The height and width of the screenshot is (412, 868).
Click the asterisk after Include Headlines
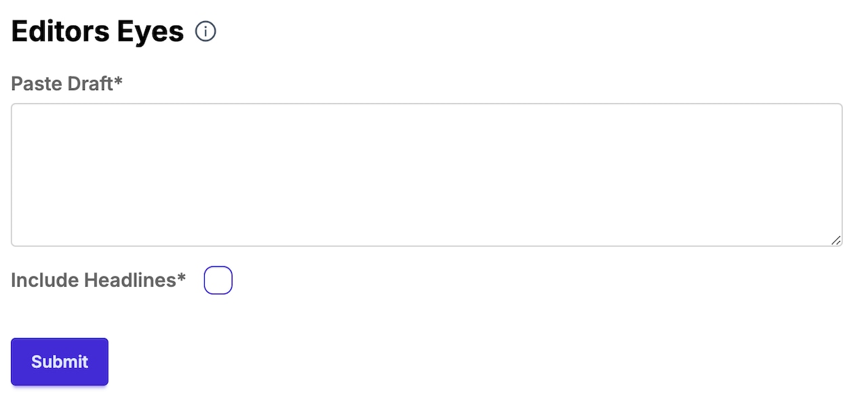point(182,278)
